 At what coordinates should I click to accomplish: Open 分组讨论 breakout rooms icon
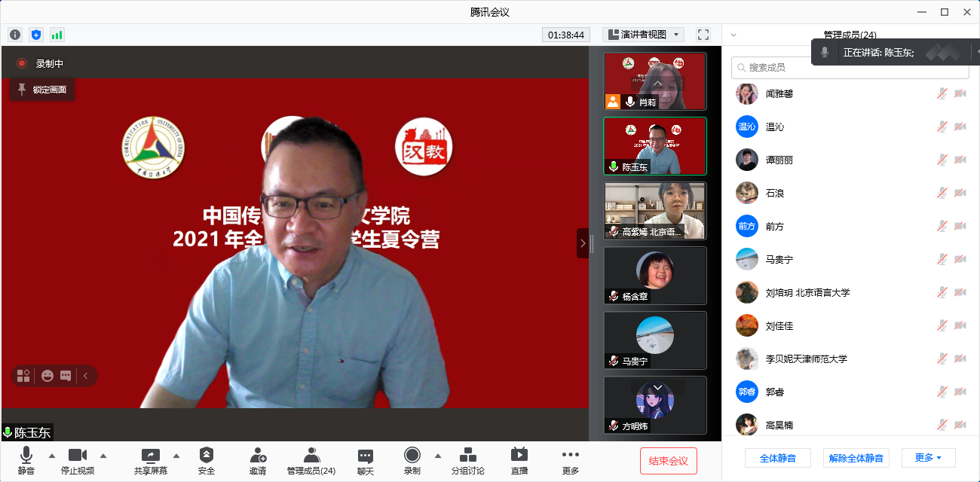[x=468, y=456]
